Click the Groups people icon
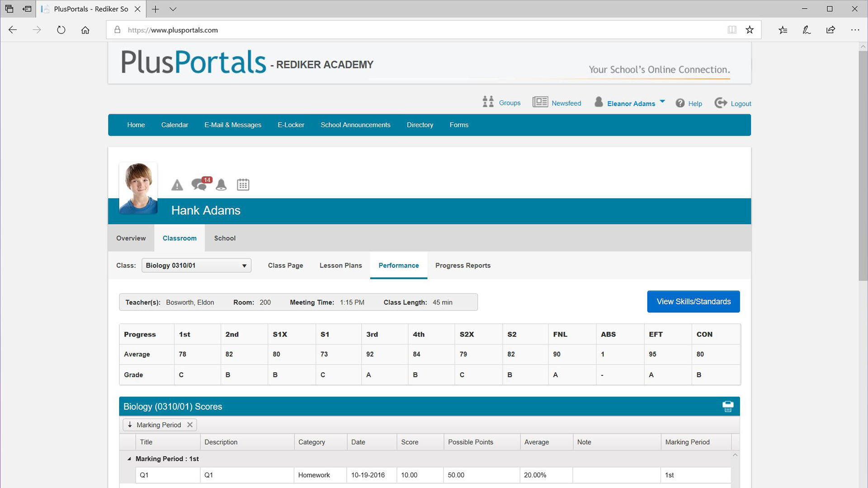 pyautogui.click(x=488, y=102)
